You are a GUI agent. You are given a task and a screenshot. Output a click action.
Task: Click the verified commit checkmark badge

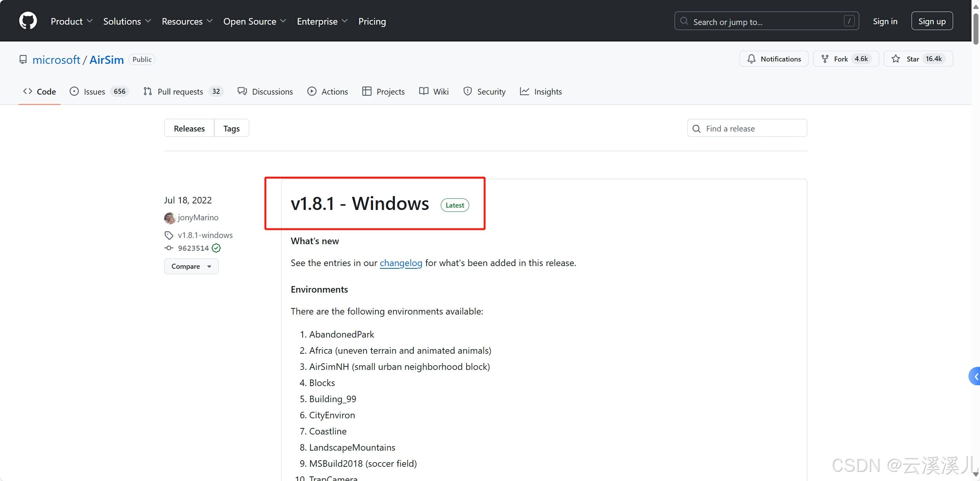[217, 248]
